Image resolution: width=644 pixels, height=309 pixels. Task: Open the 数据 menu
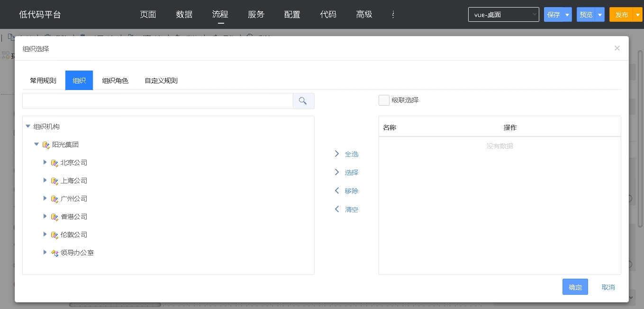pos(184,15)
